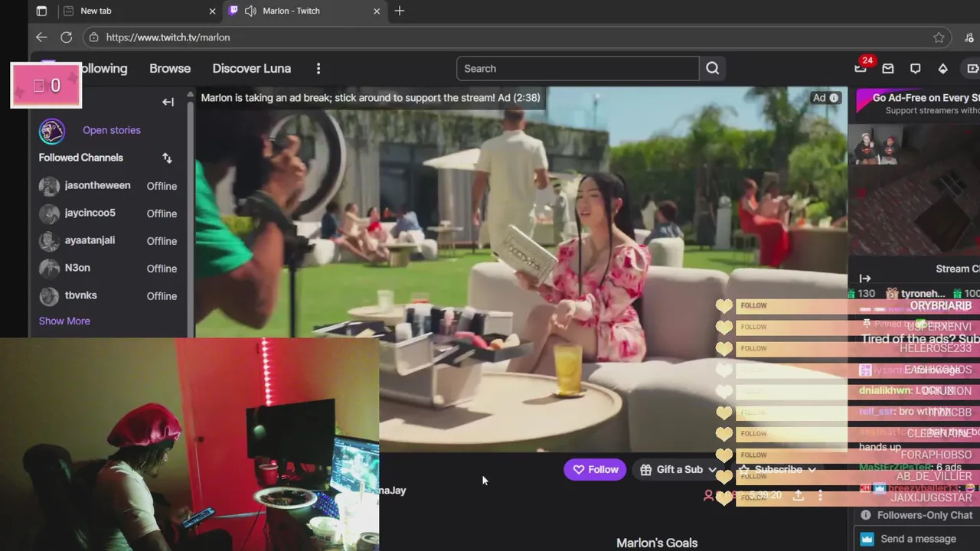The height and width of the screenshot is (551, 980).
Task: View site information lock icon
Action: (93, 37)
